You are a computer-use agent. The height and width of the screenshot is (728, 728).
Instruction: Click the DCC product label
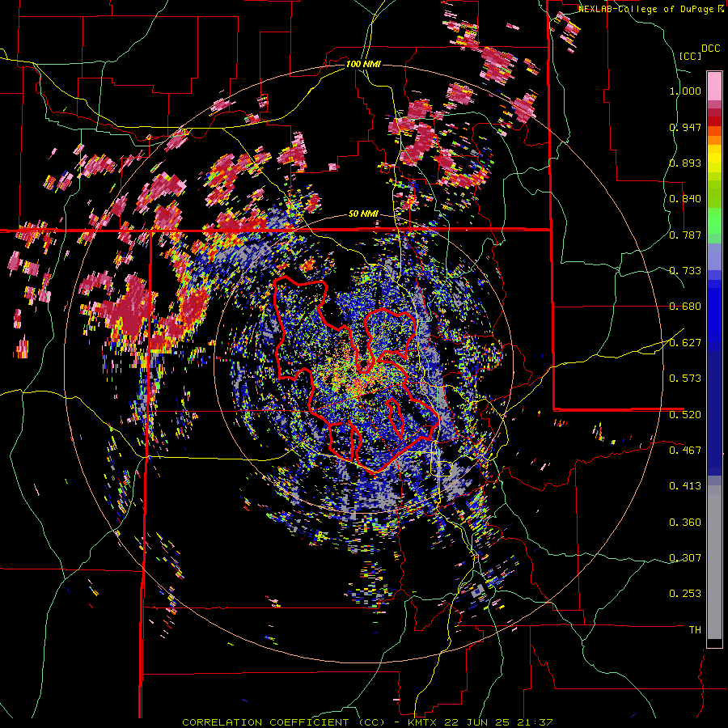[x=710, y=49]
